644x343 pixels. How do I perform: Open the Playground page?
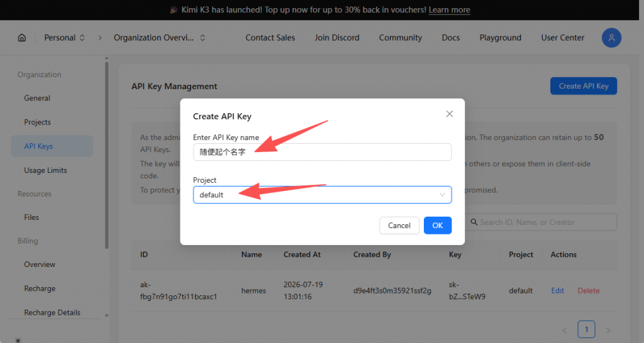coord(500,38)
